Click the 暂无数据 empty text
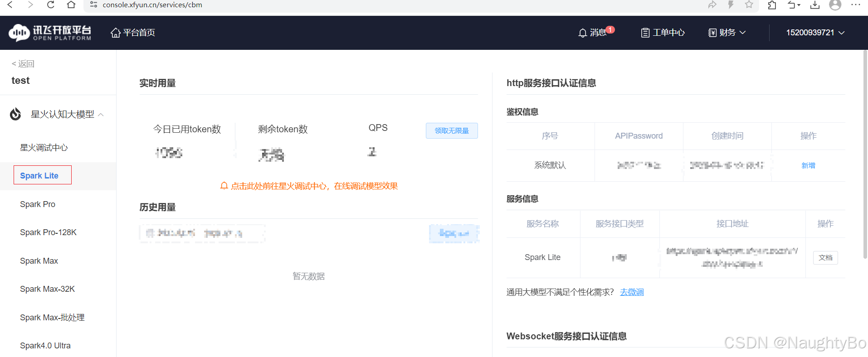 pos(309,276)
